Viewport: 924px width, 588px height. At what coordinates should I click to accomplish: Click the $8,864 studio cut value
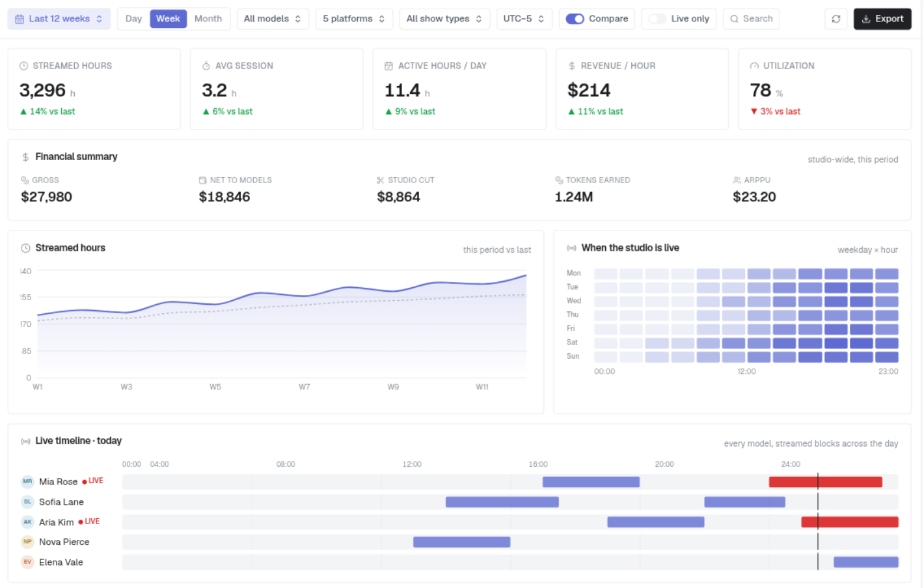click(399, 197)
